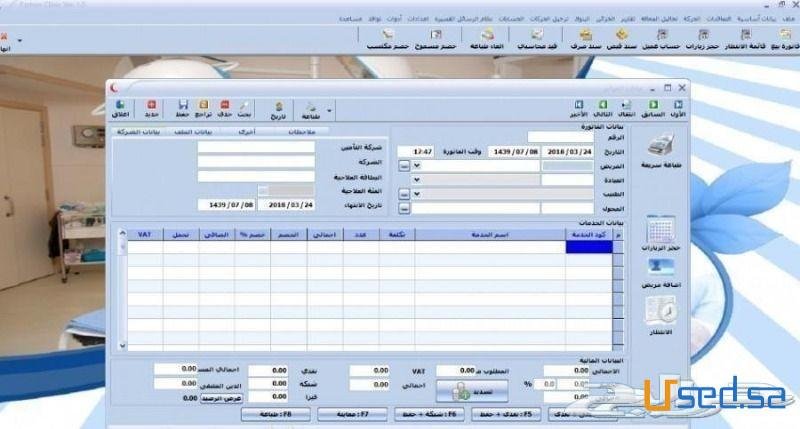800x429 pixels.
Task: Expand the المريض (Patient) dropdown
Action: point(415,166)
